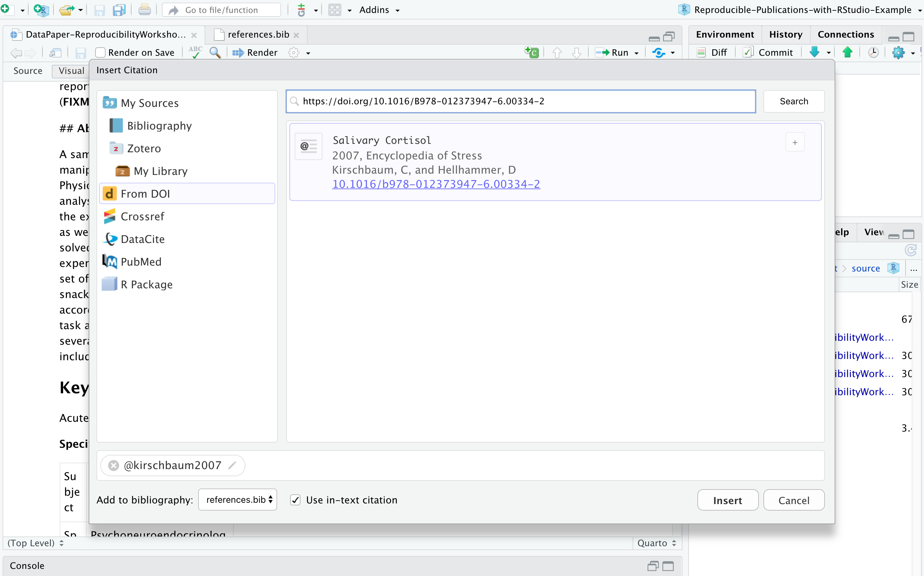
Task: Expand the New File dropdown arrow
Action: [22, 10]
